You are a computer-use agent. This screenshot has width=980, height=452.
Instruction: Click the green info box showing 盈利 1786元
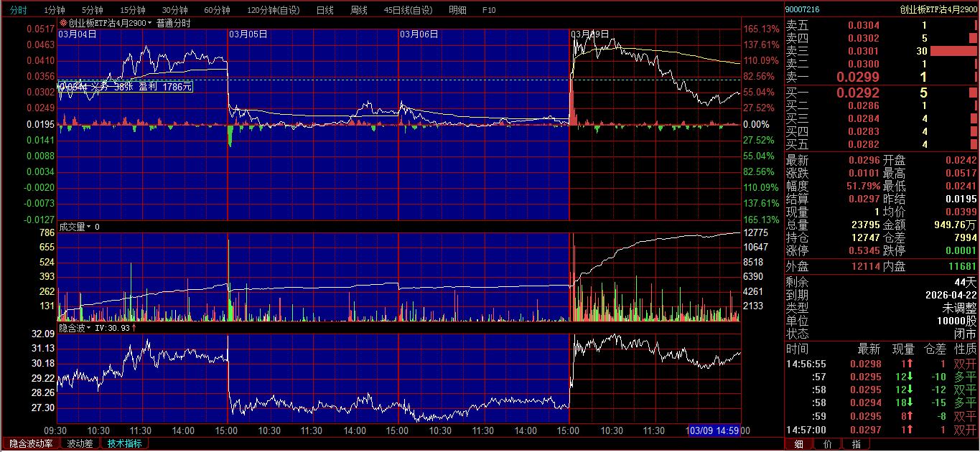[126, 87]
